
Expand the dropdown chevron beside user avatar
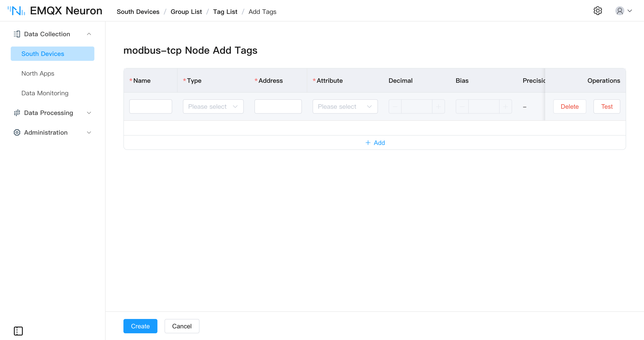(630, 11)
